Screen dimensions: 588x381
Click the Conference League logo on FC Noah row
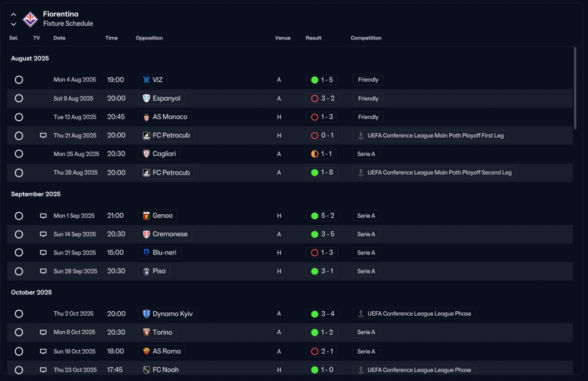pyautogui.click(x=361, y=370)
